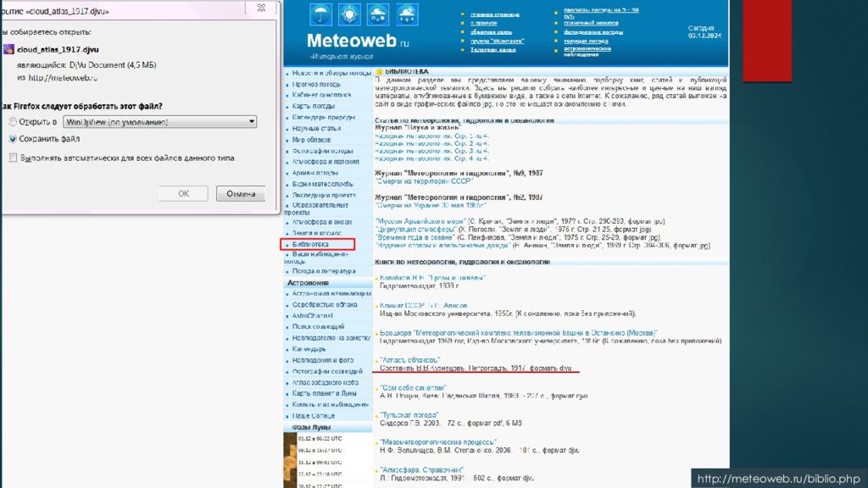Screen dimensions: 868x488
Task: Open "Наше Солнце" sidebar item
Action: click(x=314, y=415)
